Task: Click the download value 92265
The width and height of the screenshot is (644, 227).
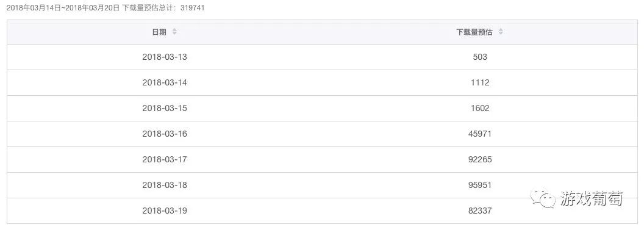Action: pos(480,159)
